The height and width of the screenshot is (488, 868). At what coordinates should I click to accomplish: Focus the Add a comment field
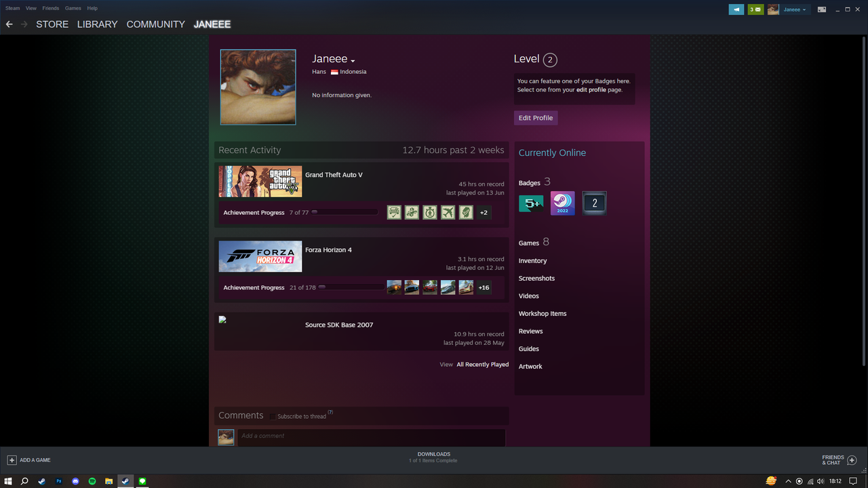[371, 436]
